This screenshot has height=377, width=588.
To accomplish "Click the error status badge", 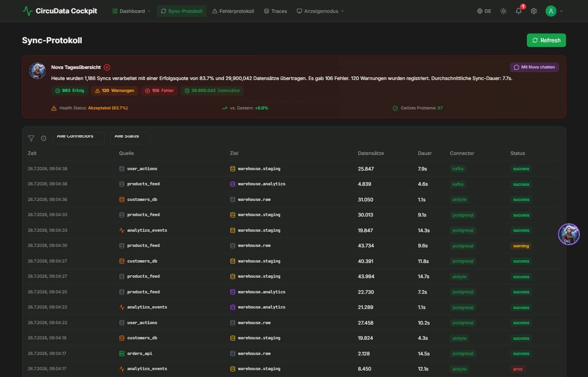I will (x=518, y=369).
